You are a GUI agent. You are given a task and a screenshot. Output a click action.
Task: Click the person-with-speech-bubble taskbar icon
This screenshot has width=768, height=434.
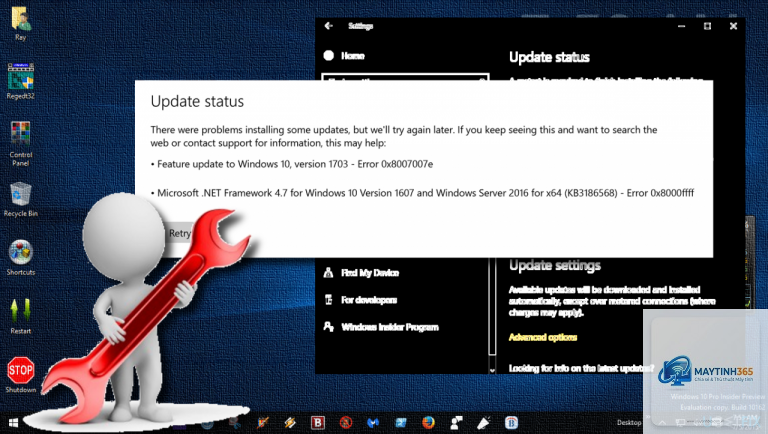tap(456, 422)
